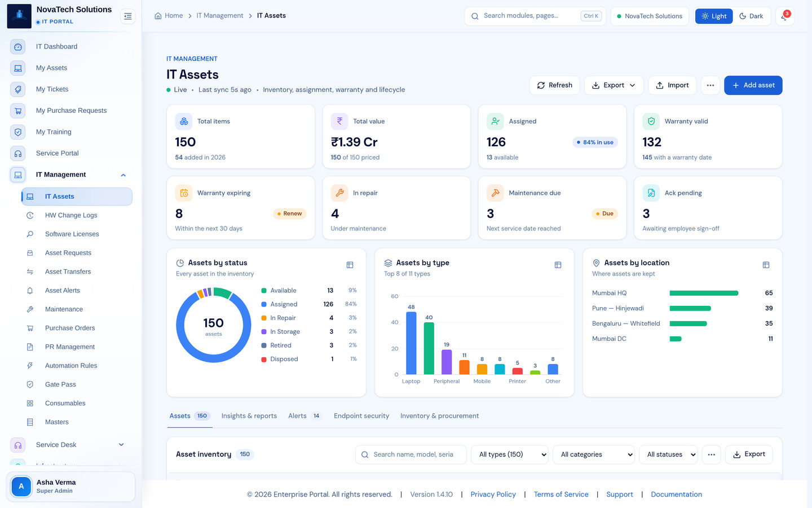
Task: Open the All types (150) dropdown
Action: pos(510,454)
